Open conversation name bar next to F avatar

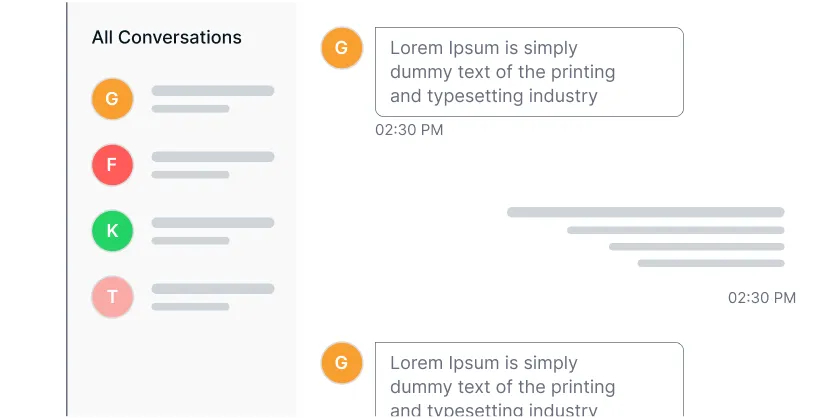[213, 157]
